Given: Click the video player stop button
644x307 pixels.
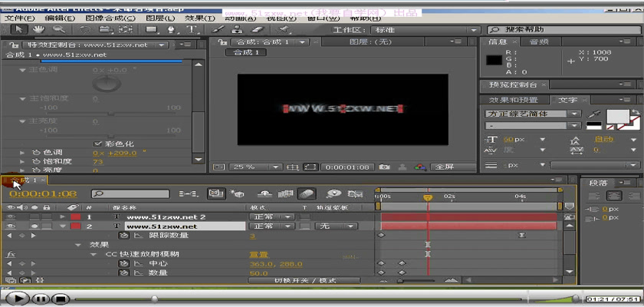Looking at the screenshot, I should 61,299.
